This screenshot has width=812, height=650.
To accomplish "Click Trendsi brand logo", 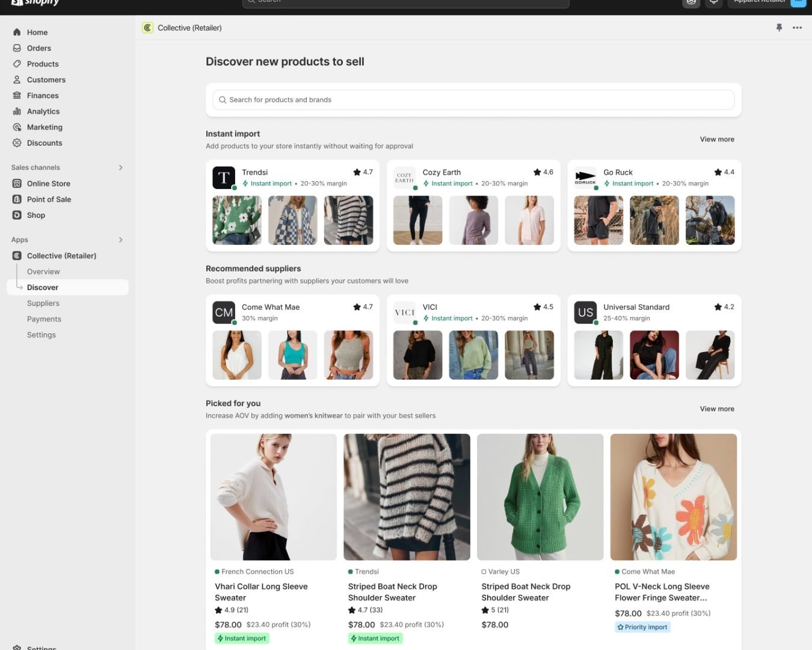I will tap(224, 178).
